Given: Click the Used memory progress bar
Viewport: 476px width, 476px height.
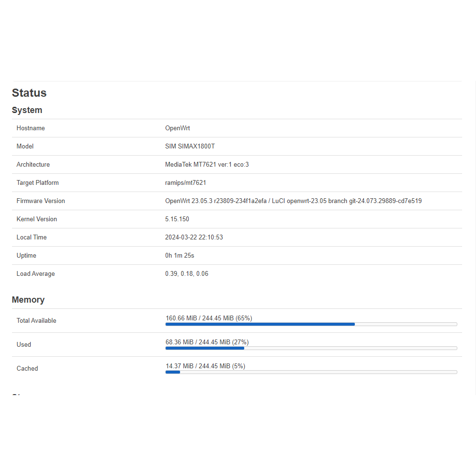Looking at the screenshot, I should click(x=311, y=348).
